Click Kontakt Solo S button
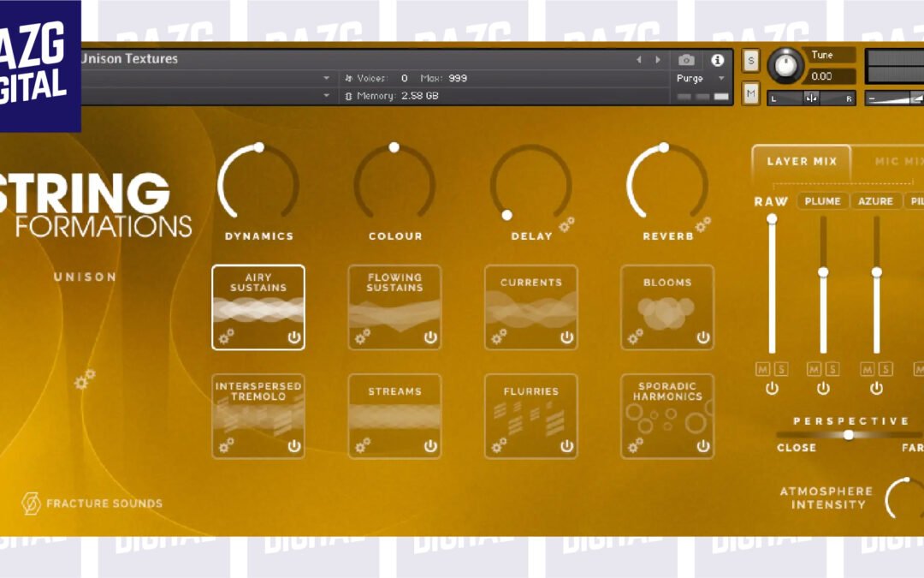Screen dimensions: 924x578 751,61
